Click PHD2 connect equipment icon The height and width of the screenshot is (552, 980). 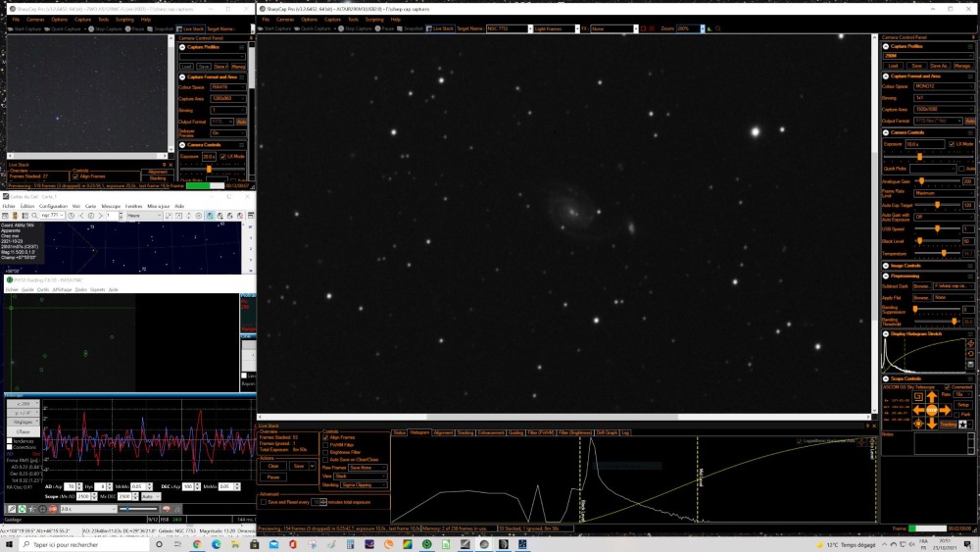coord(12,509)
